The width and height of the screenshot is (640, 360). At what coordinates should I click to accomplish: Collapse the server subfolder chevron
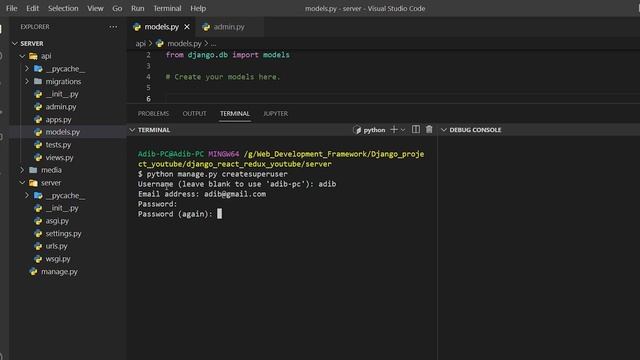click(x=22, y=182)
